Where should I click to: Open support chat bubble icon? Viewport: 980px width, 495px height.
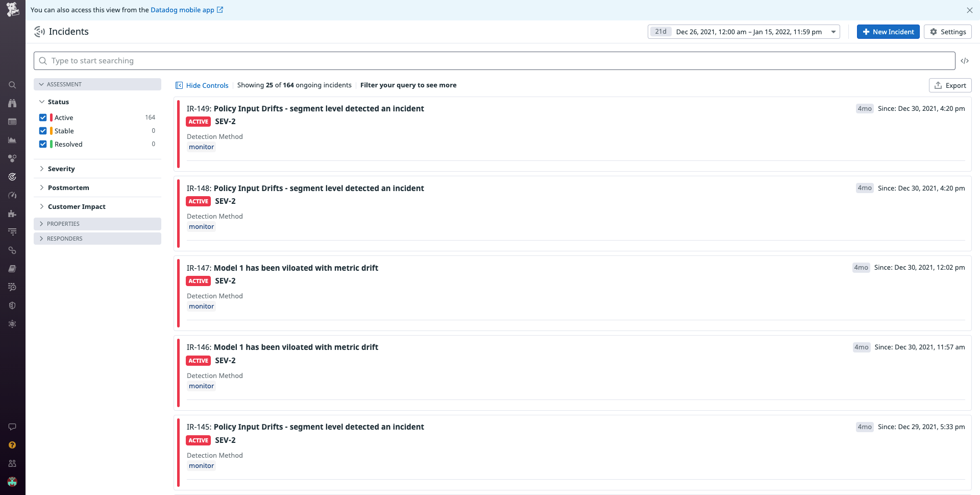click(12, 427)
